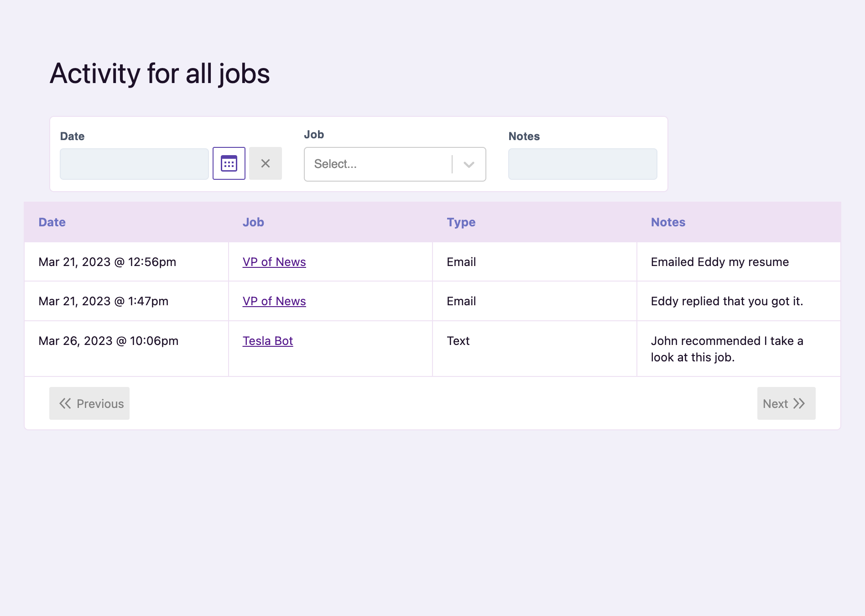Viewport: 865px width, 616px height.
Task: Click the Type column header
Action: tap(460, 222)
